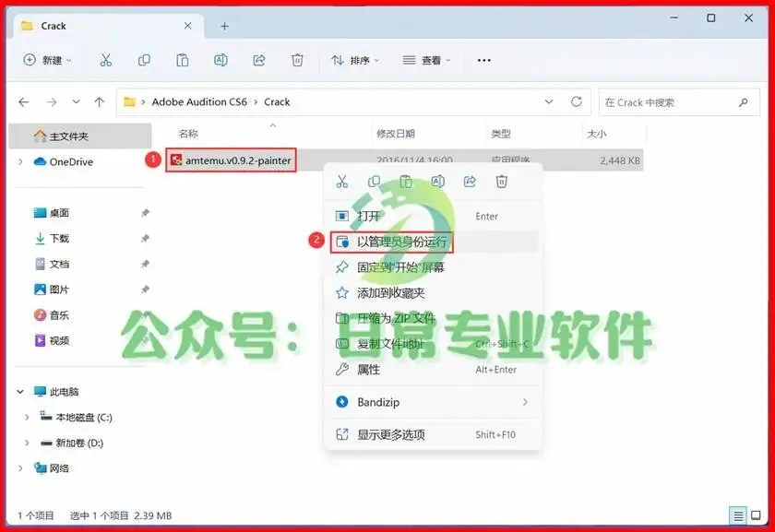Sort by the 大小 column header
Image resolution: width=775 pixels, height=532 pixels.
tap(597, 134)
